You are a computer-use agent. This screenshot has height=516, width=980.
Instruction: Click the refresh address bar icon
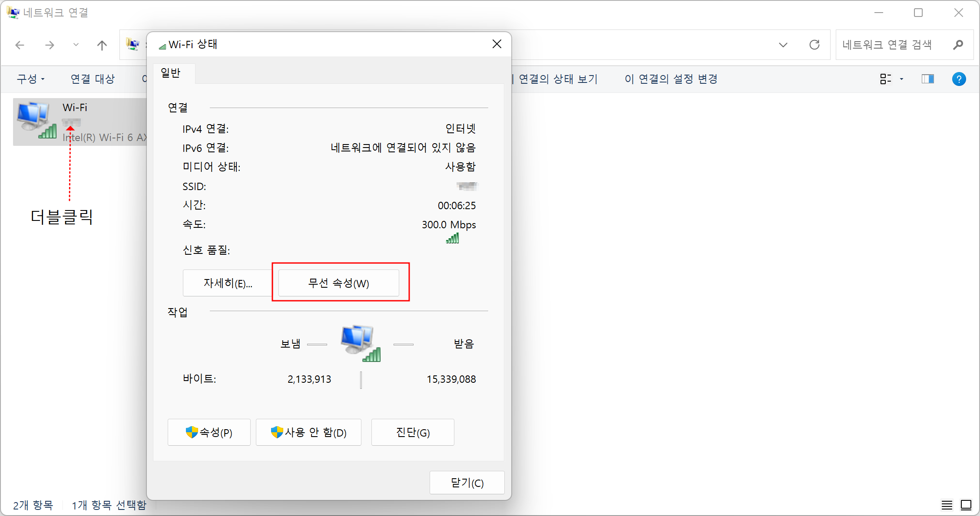point(814,45)
